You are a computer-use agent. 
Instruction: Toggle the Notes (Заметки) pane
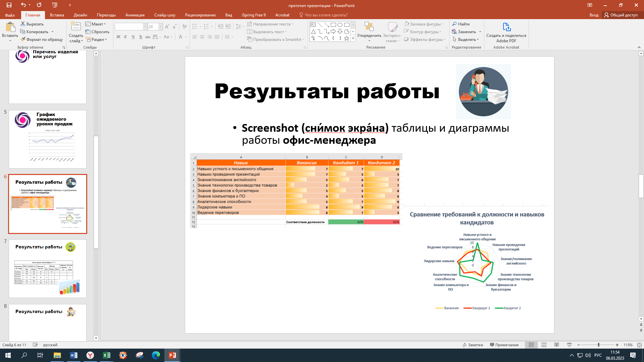tap(473, 345)
